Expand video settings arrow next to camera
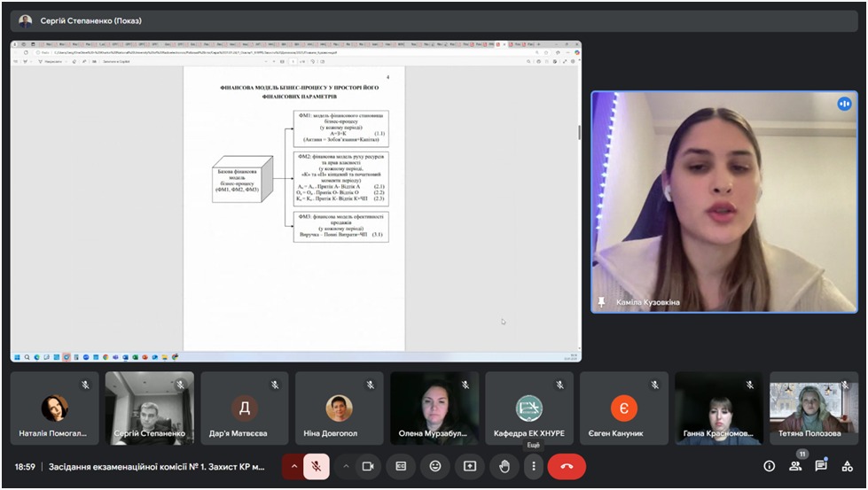868x490 pixels. coord(346,466)
